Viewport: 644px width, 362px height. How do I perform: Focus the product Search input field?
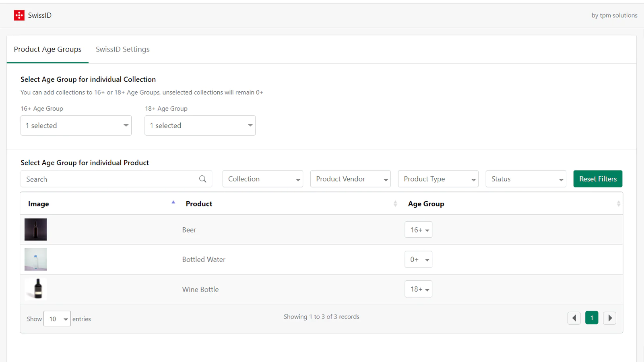(109, 179)
